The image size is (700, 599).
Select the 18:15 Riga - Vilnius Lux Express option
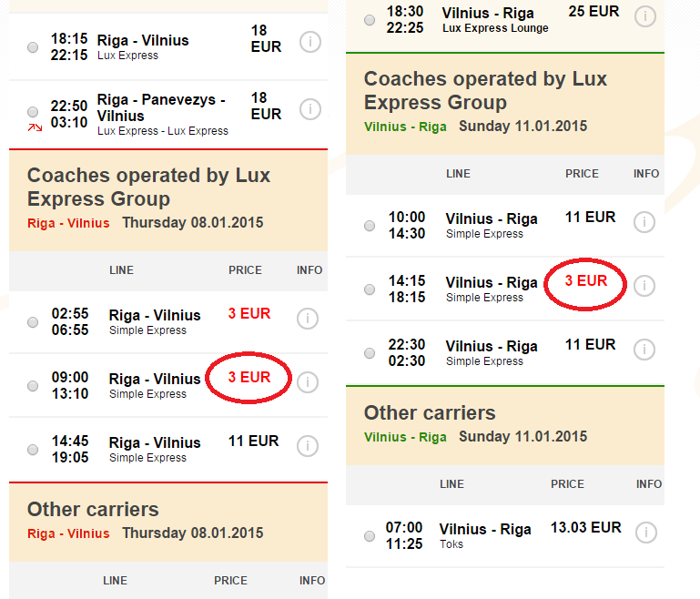point(34,47)
